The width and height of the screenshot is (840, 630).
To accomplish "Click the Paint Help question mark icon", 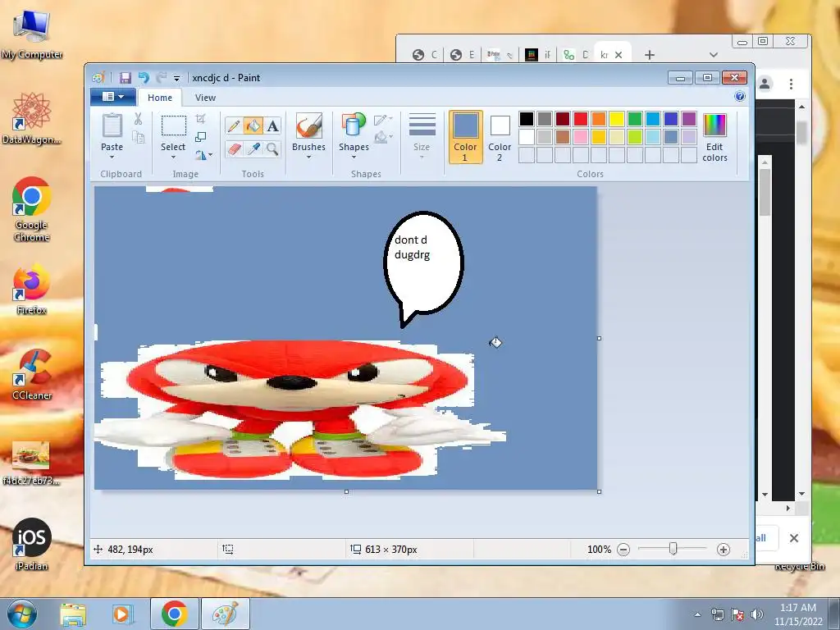I will point(740,96).
